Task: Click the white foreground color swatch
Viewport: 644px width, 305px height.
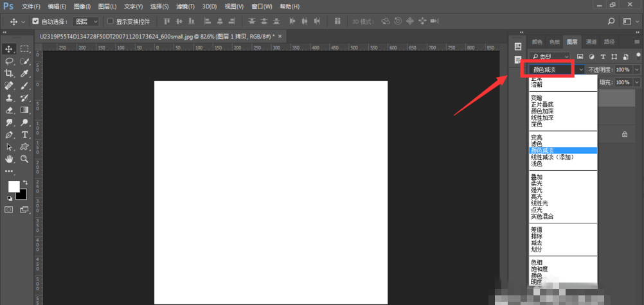Action: 13,186
